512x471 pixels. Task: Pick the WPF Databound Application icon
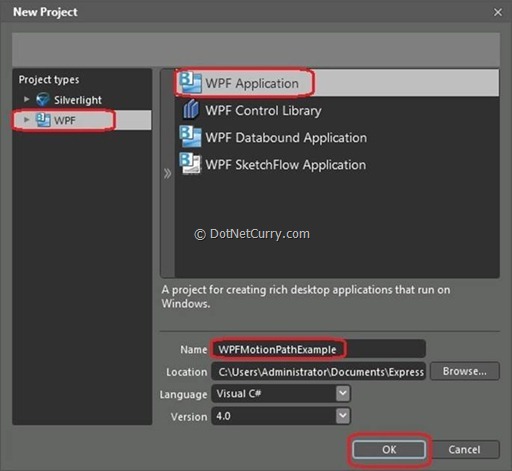[x=190, y=137]
